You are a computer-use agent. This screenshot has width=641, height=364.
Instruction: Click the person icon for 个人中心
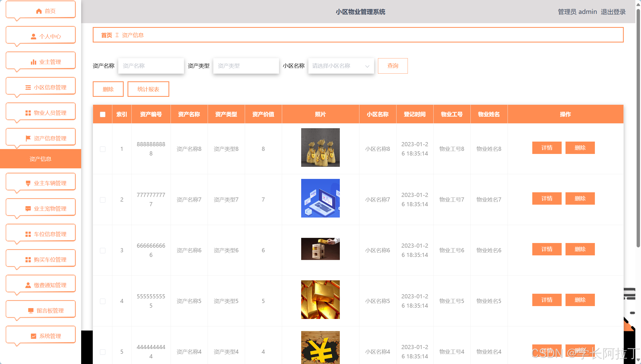pyautogui.click(x=33, y=37)
